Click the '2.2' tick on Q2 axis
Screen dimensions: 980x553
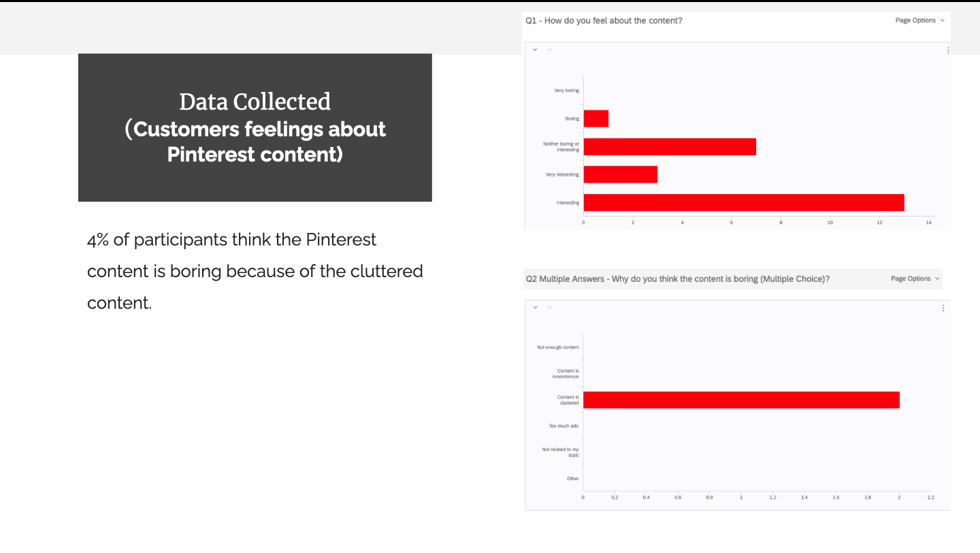pos(931,498)
